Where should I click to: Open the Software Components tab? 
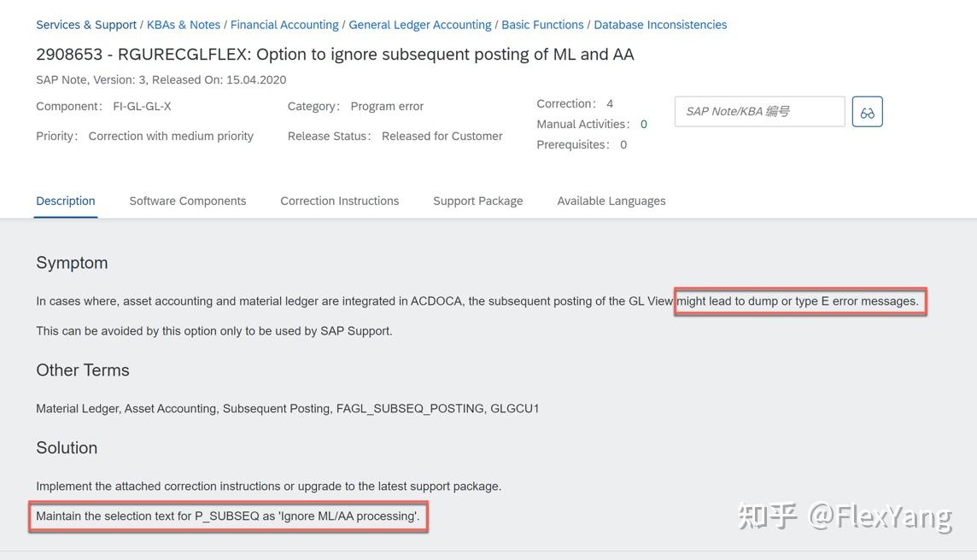188,201
